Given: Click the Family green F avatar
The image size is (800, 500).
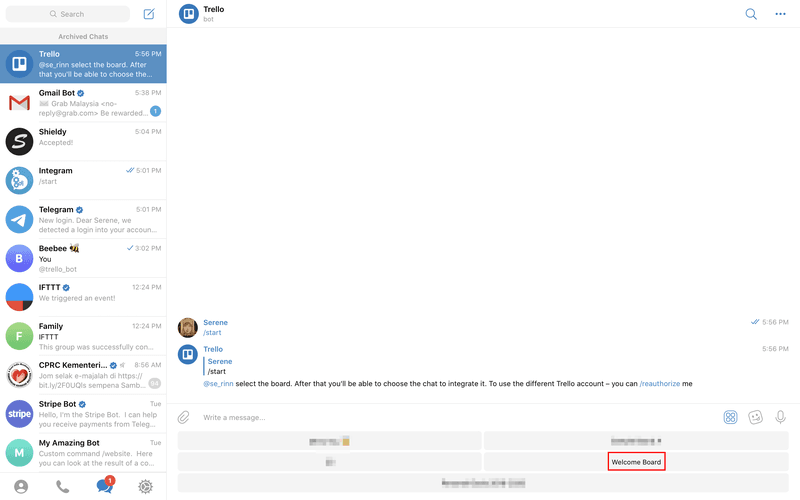Looking at the screenshot, I should [19, 336].
